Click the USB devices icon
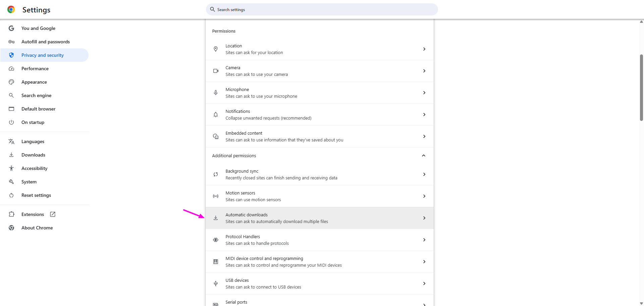644x306 pixels. click(216, 283)
